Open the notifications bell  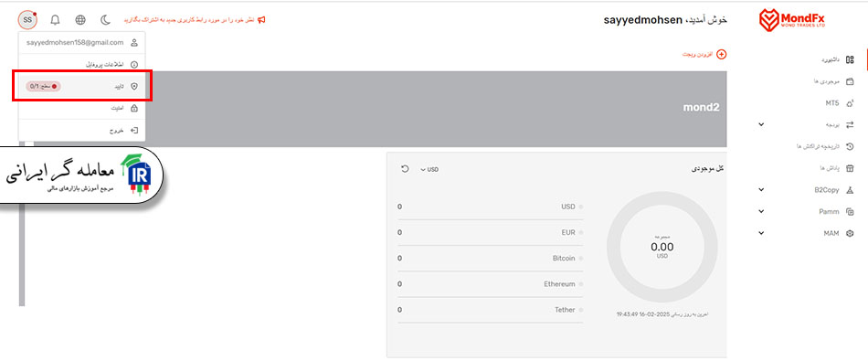coord(55,20)
